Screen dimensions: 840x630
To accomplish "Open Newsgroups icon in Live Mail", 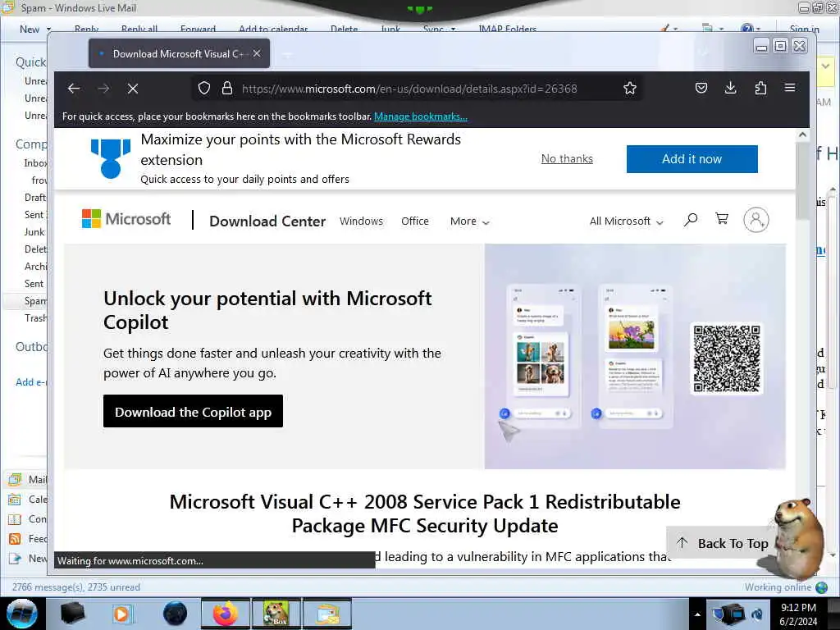I will (x=15, y=559).
